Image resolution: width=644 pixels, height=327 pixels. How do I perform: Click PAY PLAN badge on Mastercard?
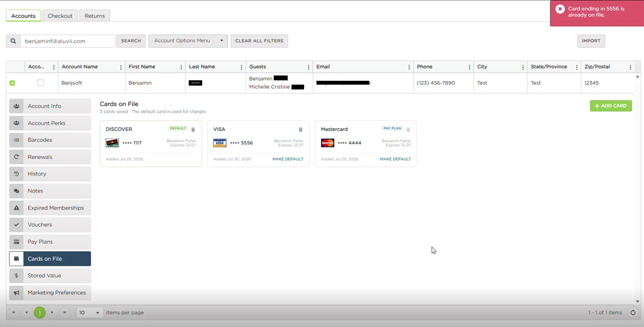392,128
